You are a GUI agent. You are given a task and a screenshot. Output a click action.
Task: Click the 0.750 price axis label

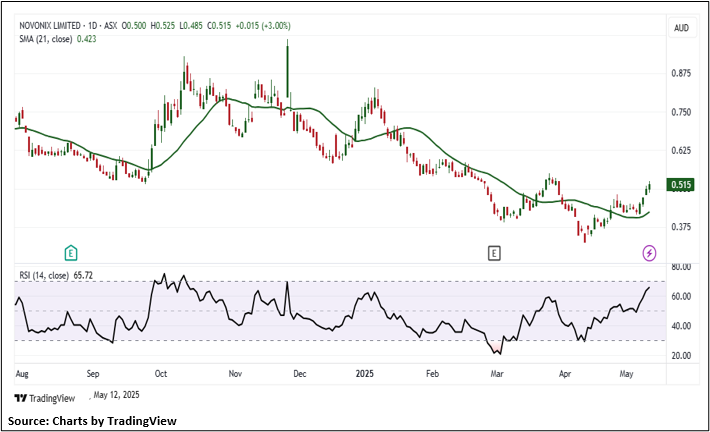click(681, 112)
